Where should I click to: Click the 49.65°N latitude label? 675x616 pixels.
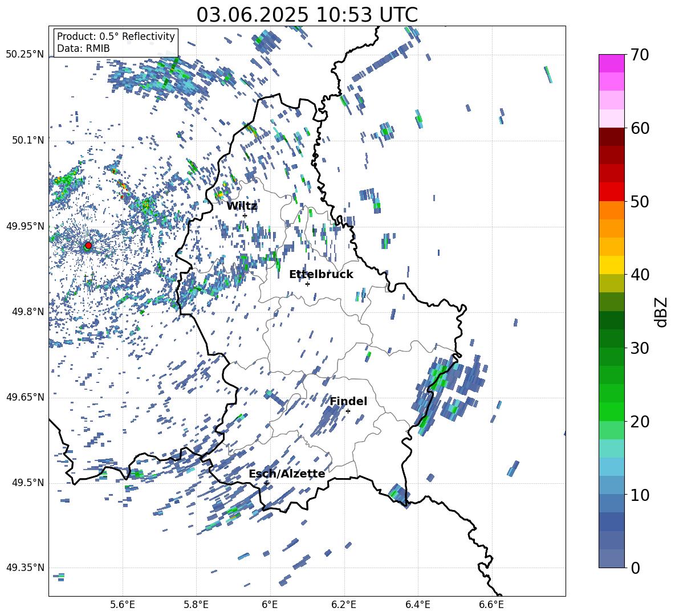25,397
